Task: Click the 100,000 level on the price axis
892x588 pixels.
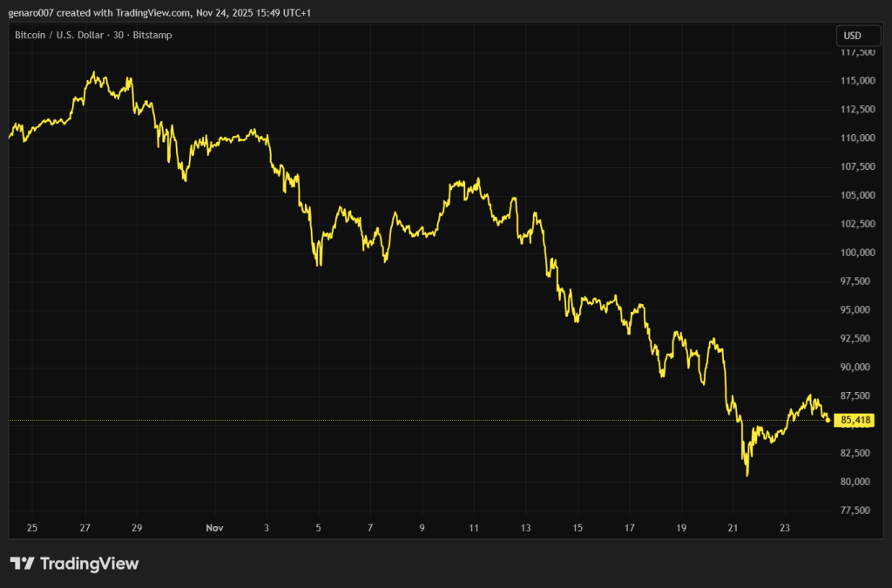Action: click(x=857, y=253)
